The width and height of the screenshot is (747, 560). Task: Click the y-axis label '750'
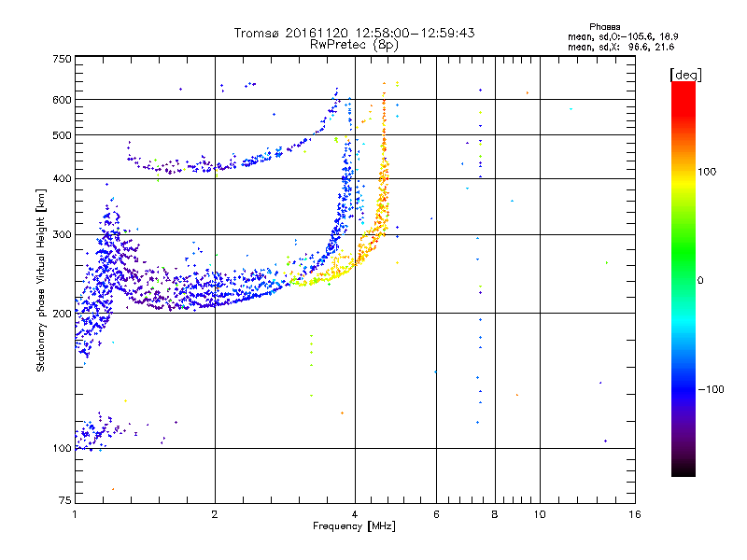point(62,59)
